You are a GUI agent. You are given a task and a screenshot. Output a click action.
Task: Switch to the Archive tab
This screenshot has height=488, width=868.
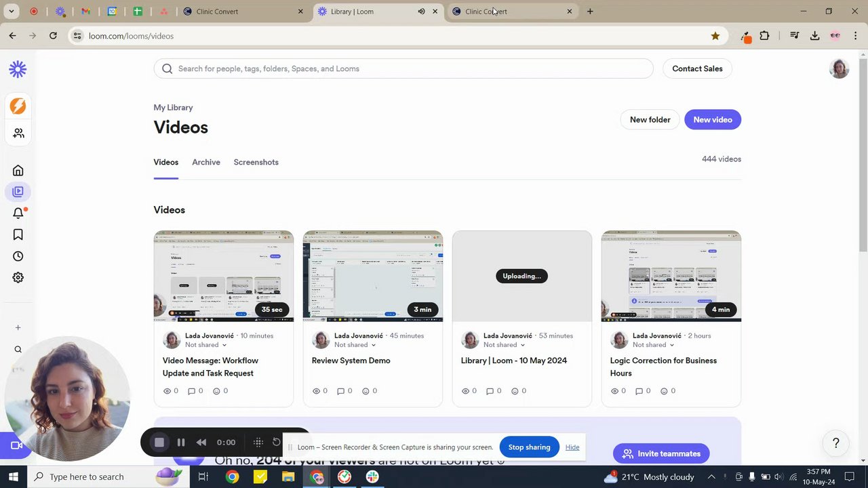click(x=206, y=163)
